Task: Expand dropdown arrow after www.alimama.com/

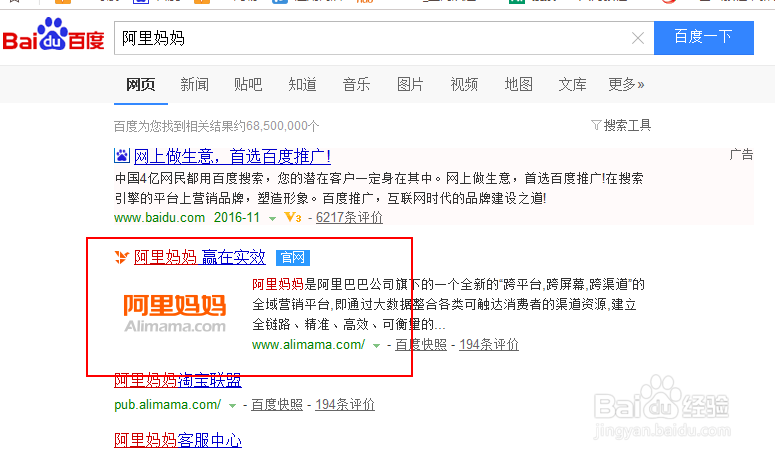Action: 376,345
